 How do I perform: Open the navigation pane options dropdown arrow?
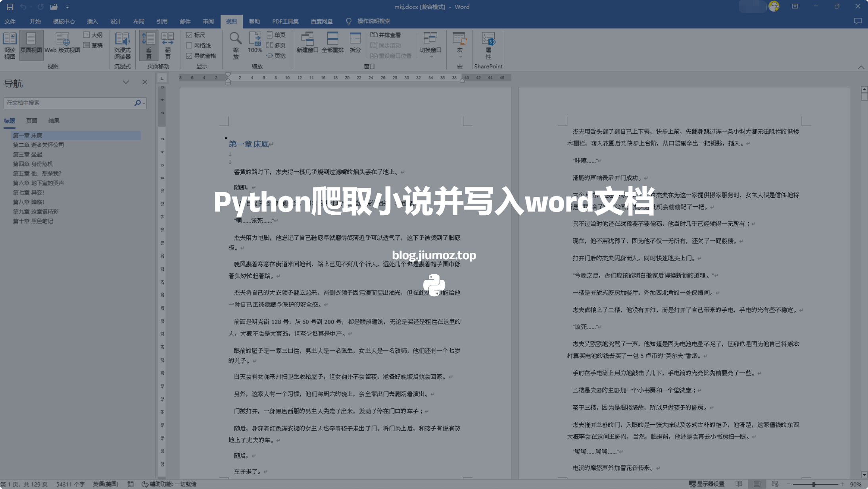(x=126, y=82)
